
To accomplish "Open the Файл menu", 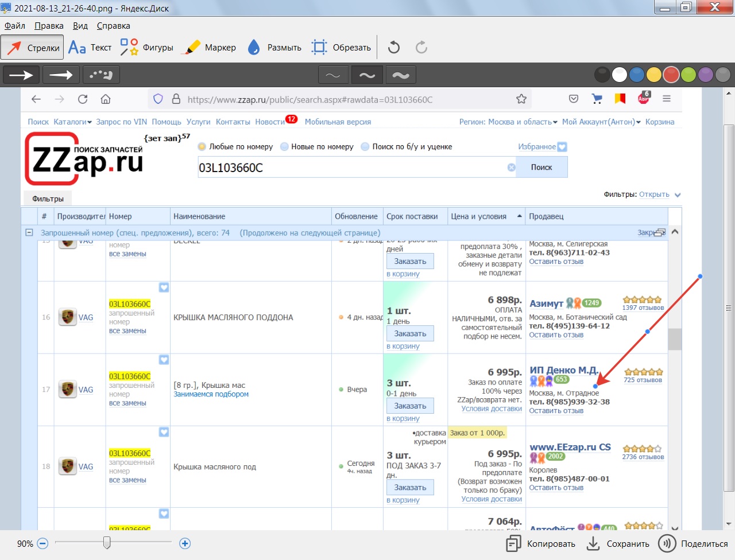I will (15, 26).
